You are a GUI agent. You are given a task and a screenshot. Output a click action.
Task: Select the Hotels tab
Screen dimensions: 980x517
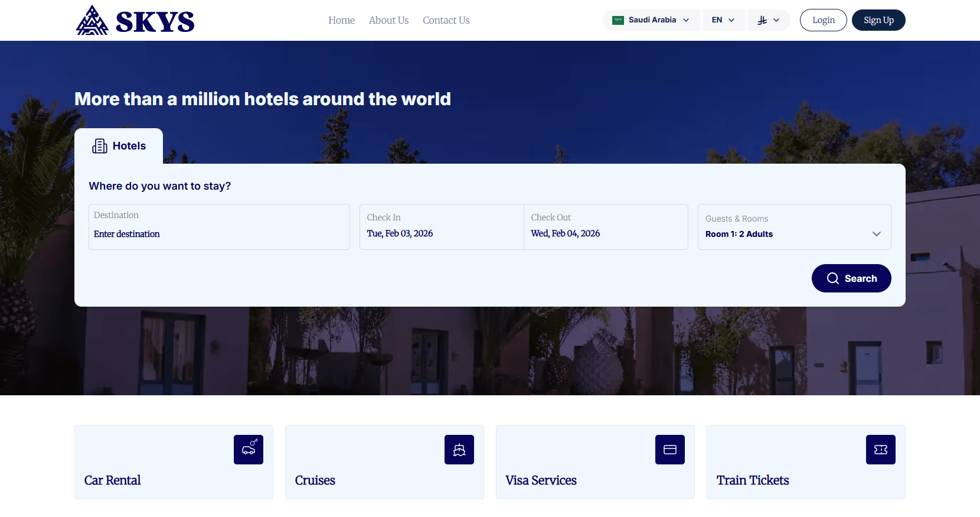(x=119, y=146)
